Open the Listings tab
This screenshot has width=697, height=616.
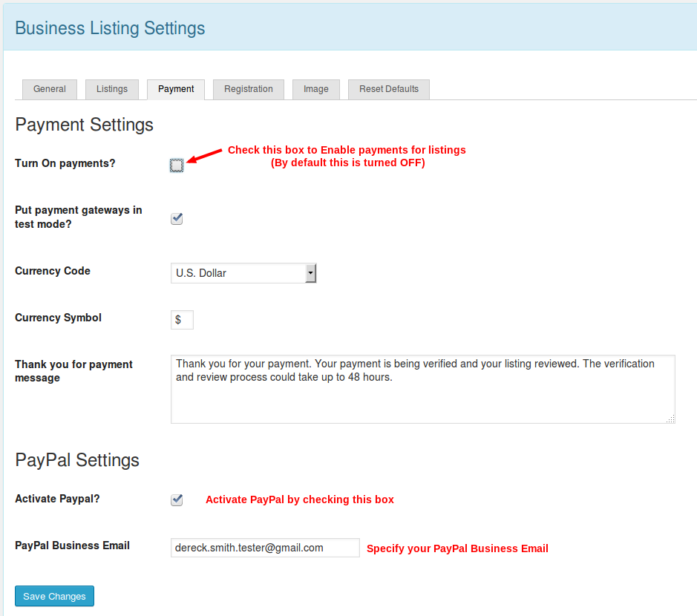[112, 89]
